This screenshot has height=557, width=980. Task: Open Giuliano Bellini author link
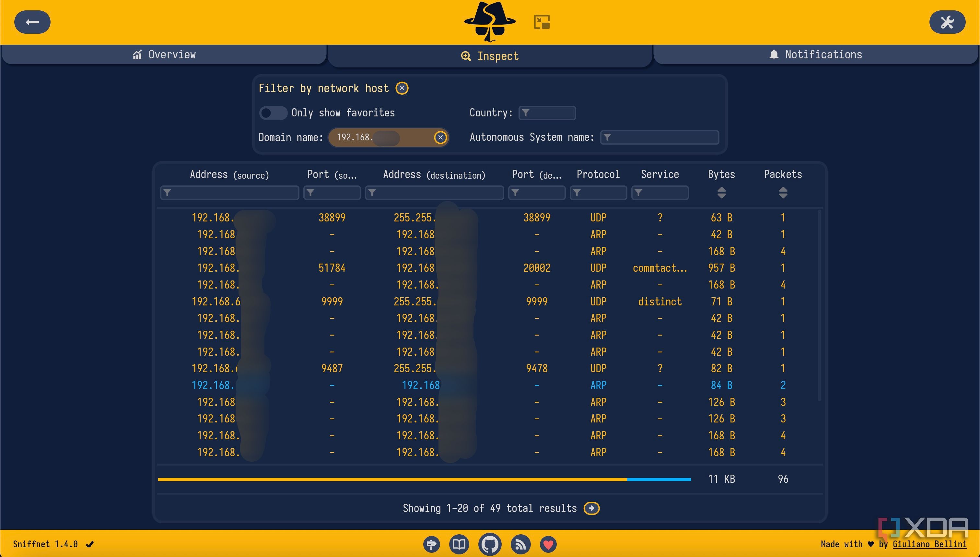click(929, 544)
